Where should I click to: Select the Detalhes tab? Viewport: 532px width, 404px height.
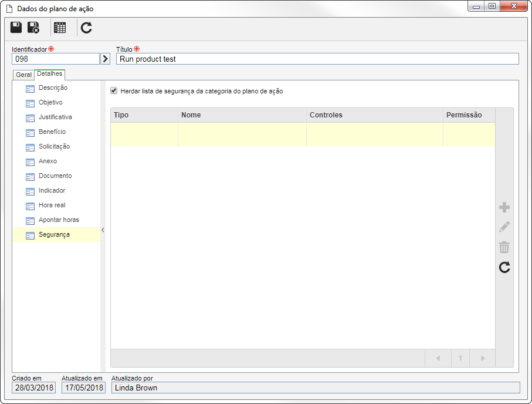point(49,74)
